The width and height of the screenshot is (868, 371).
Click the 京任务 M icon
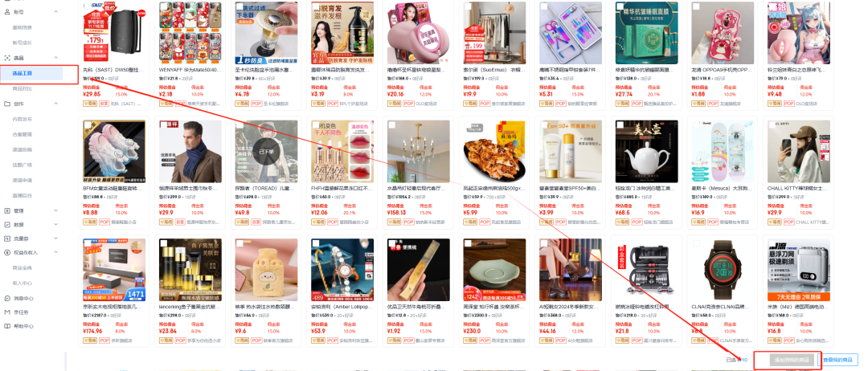7,312
